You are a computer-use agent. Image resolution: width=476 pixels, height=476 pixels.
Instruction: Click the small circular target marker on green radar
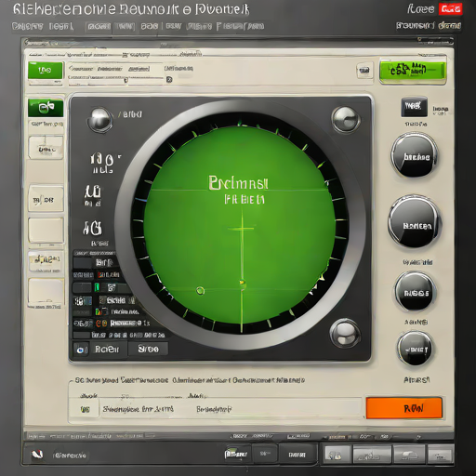201,291
